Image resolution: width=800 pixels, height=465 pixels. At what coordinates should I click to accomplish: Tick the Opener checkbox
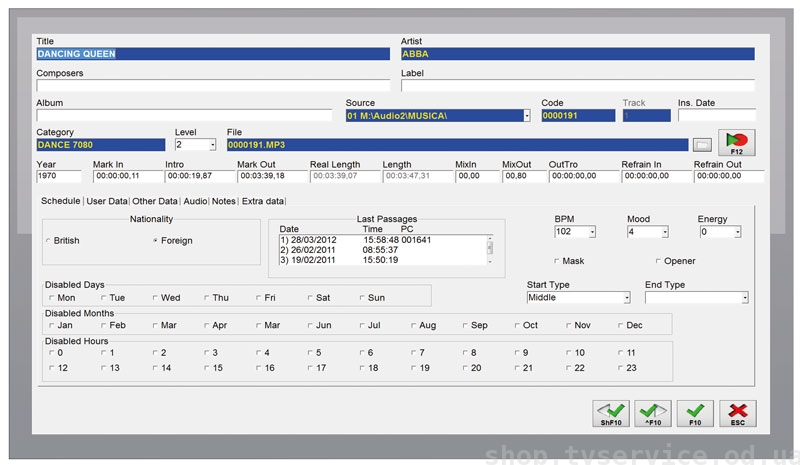click(656, 261)
